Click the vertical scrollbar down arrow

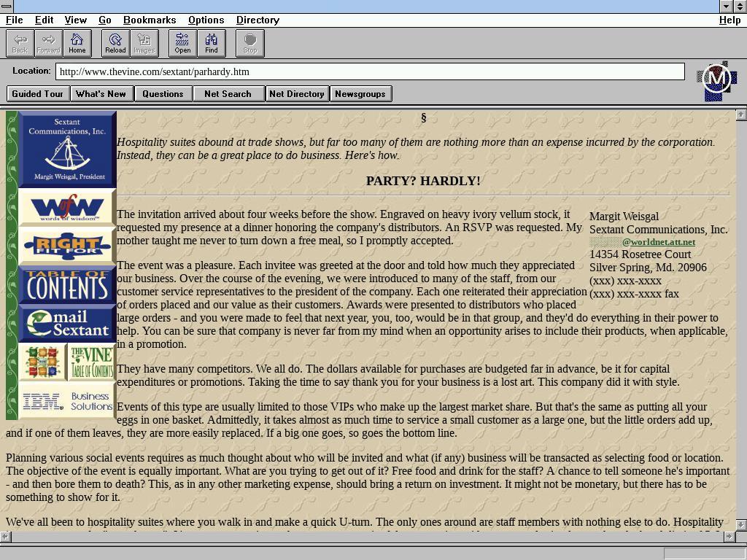[x=740, y=524]
